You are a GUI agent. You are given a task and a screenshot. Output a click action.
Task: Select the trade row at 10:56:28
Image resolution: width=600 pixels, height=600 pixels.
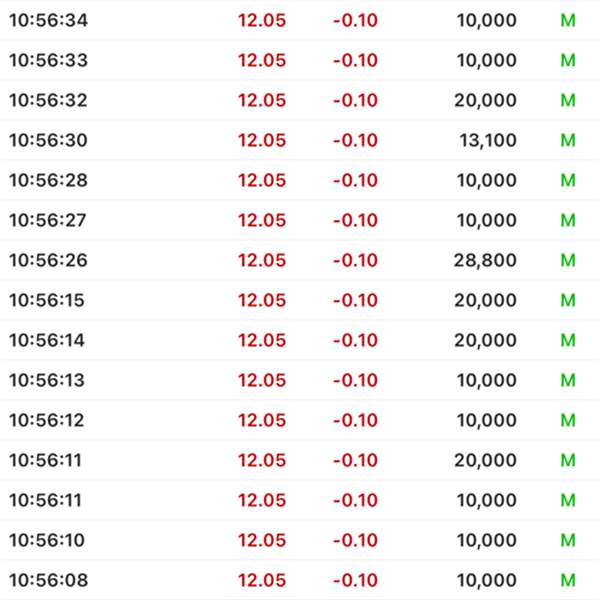coord(300,180)
